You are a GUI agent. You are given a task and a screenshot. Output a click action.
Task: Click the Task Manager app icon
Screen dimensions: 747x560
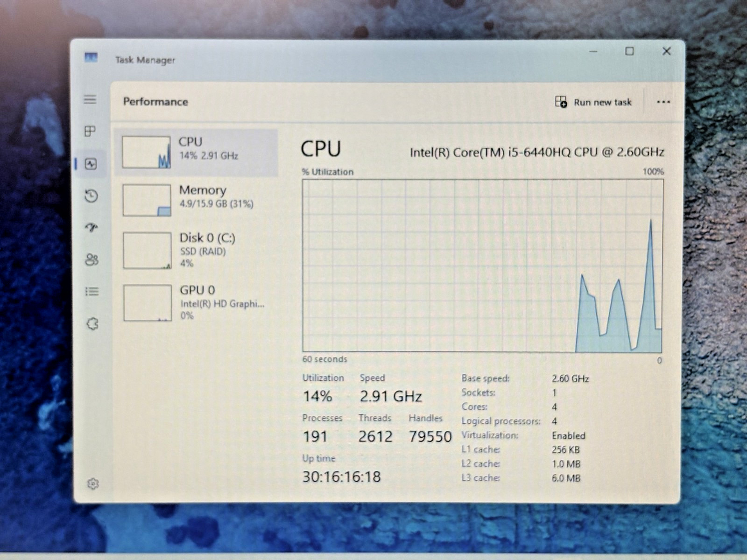pyautogui.click(x=91, y=57)
